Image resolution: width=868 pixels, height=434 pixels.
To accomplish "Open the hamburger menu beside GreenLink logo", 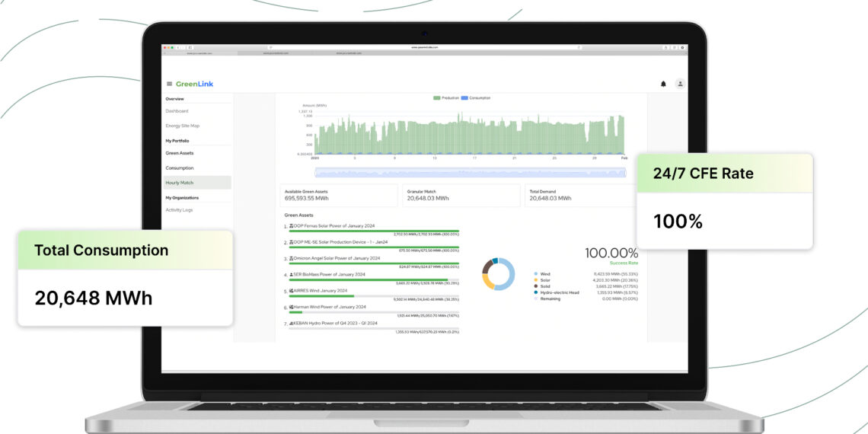I will tap(169, 84).
